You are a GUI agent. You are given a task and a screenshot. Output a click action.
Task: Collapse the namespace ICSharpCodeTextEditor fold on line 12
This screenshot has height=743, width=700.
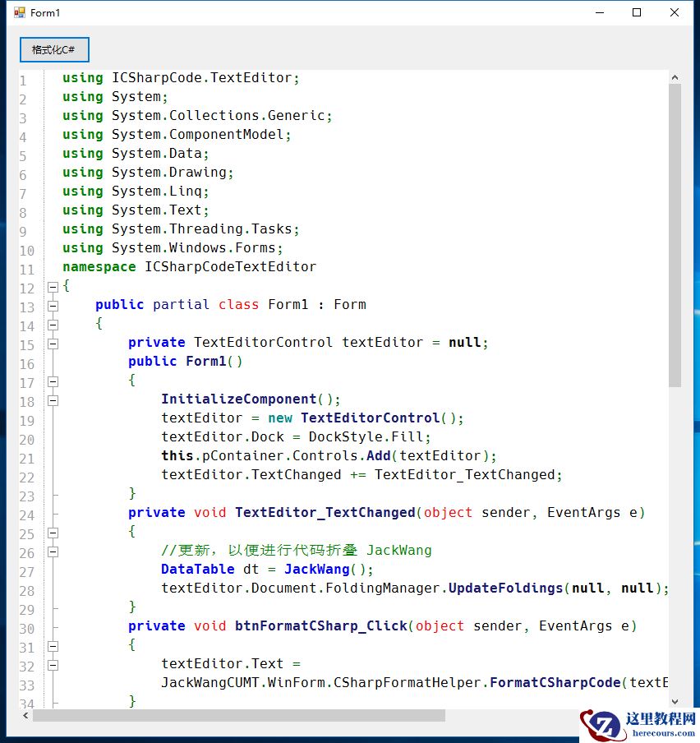click(x=53, y=285)
